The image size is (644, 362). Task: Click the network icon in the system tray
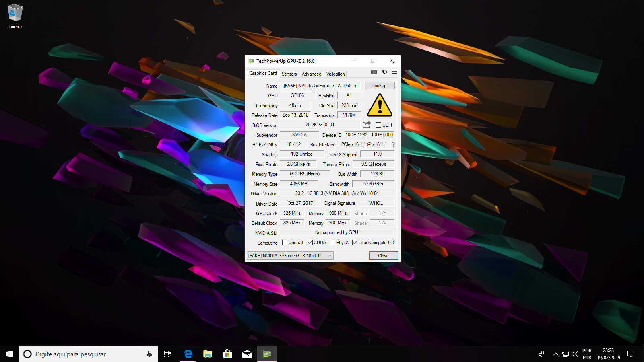click(566, 354)
